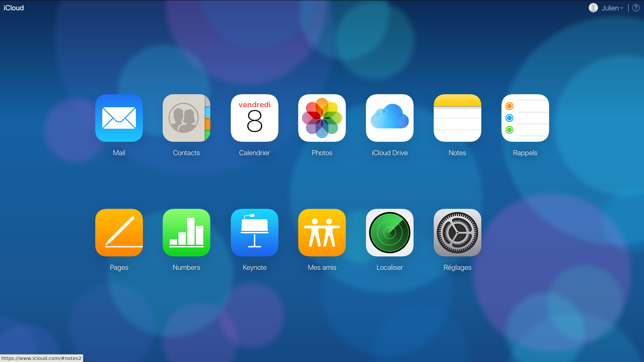Launch the Photos app icon
Viewport: 644px width, 362px height.
point(322,118)
